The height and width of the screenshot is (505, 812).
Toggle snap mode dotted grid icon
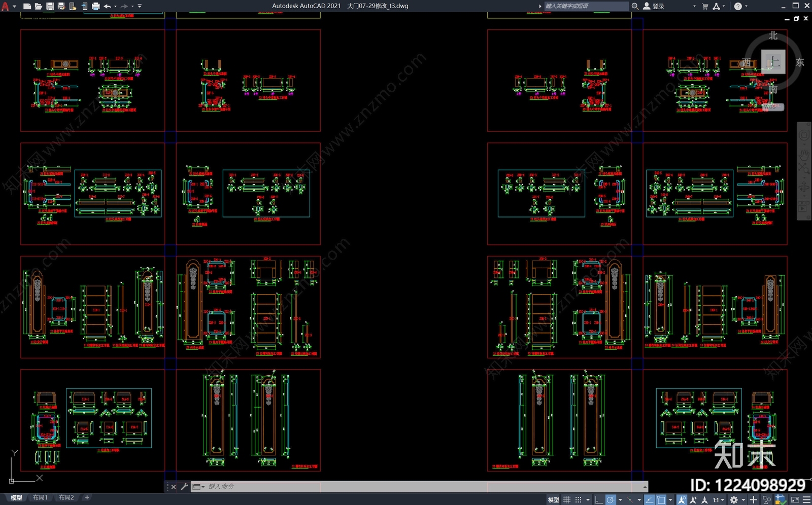[578, 500]
